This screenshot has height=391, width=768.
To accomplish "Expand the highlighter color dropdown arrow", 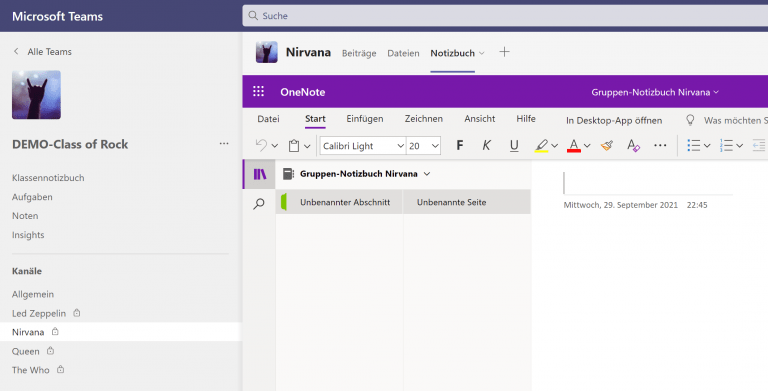I will [x=554, y=146].
